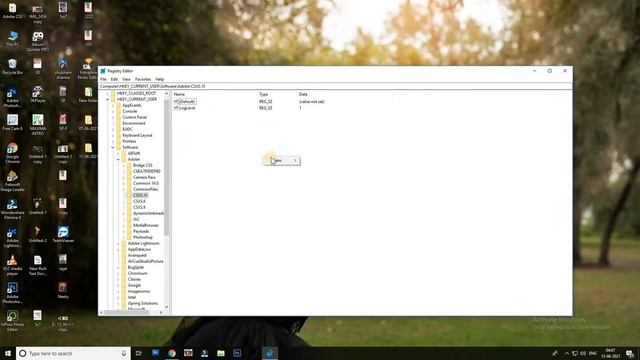Screen dimensions: 640x360
Task: Select the Printers key
Action: 129,141
